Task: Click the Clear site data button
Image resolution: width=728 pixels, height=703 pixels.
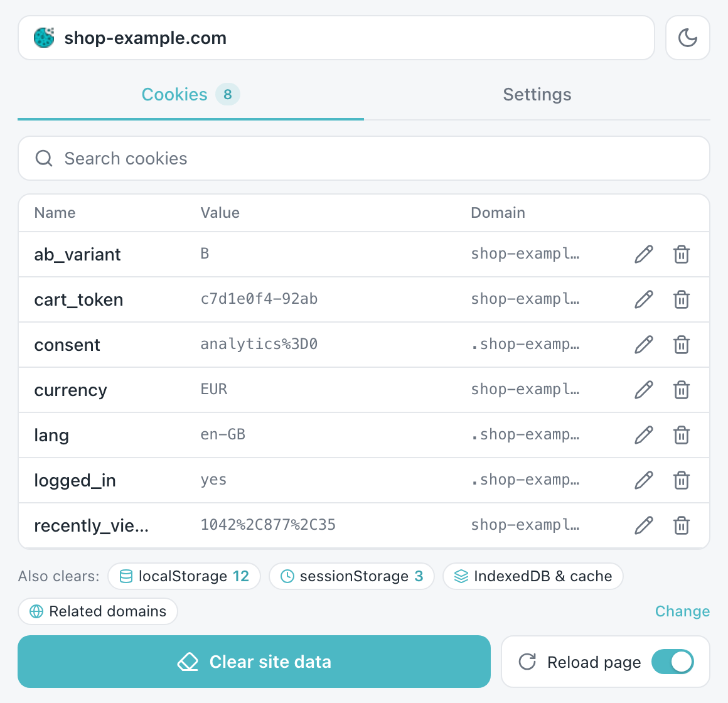Action: click(254, 662)
